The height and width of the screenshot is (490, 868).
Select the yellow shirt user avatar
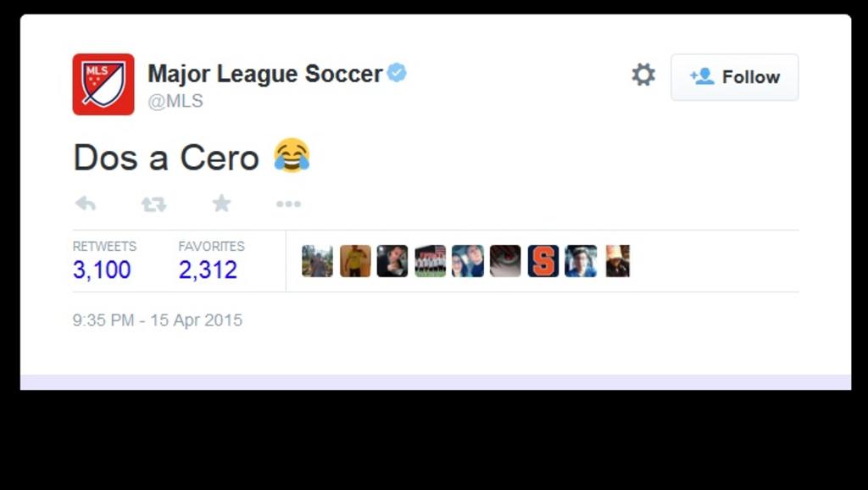[x=355, y=261]
